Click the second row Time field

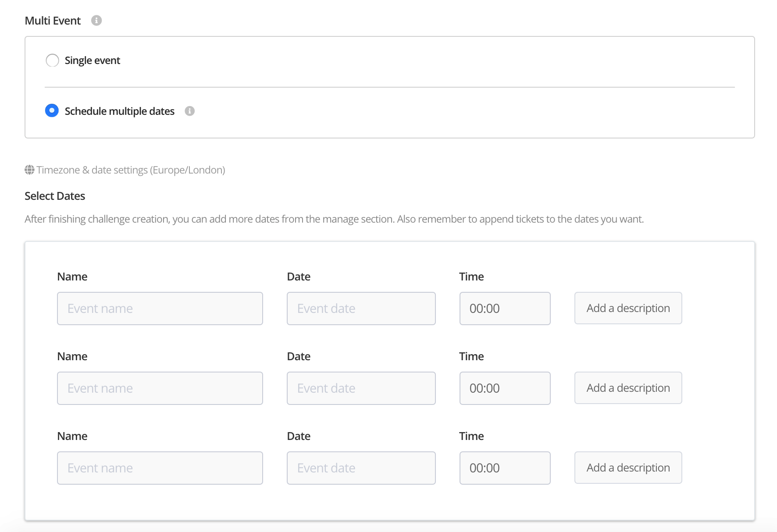[x=505, y=388]
